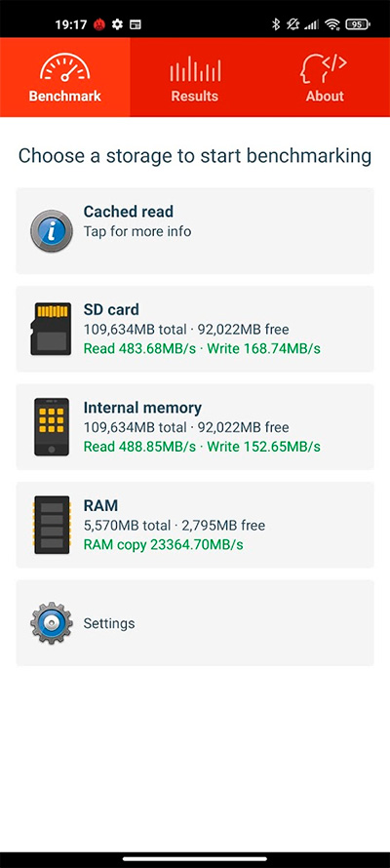Tap the SD card memory chip icon

(51, 329)
